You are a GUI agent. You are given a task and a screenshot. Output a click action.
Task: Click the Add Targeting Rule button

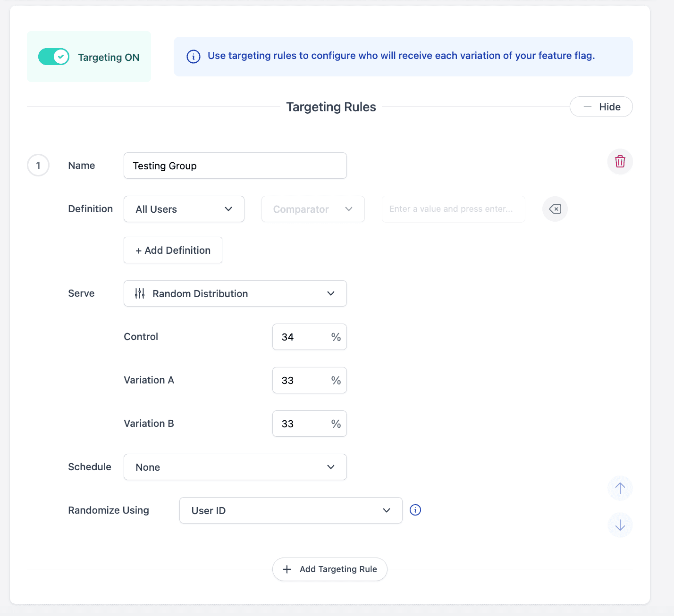pos(330,569)
